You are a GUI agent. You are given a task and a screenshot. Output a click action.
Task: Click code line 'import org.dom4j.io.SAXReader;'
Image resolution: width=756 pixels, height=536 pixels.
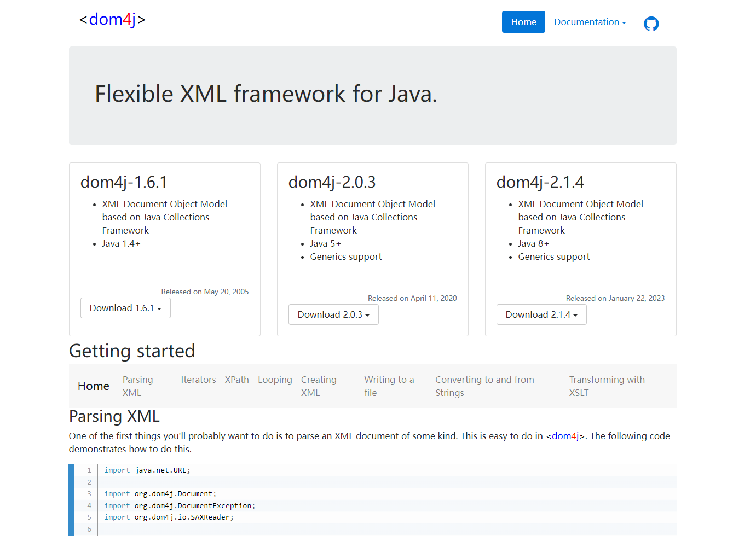tap(169, 517)
